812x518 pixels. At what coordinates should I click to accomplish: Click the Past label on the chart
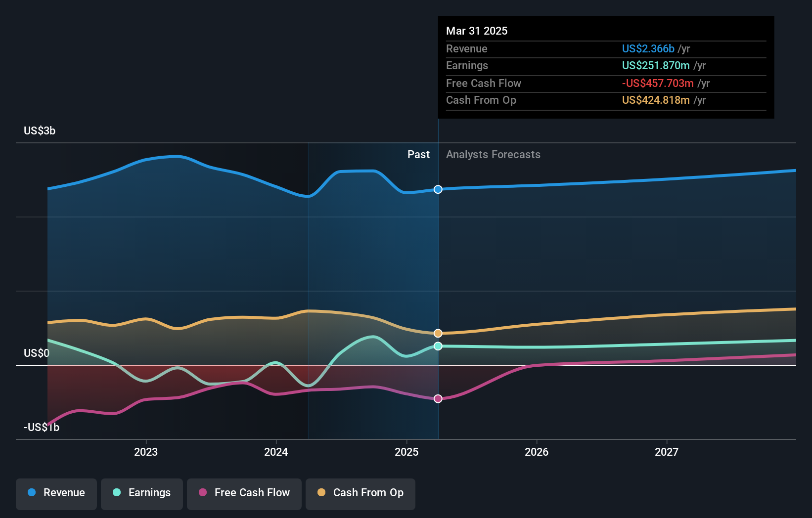418,154
